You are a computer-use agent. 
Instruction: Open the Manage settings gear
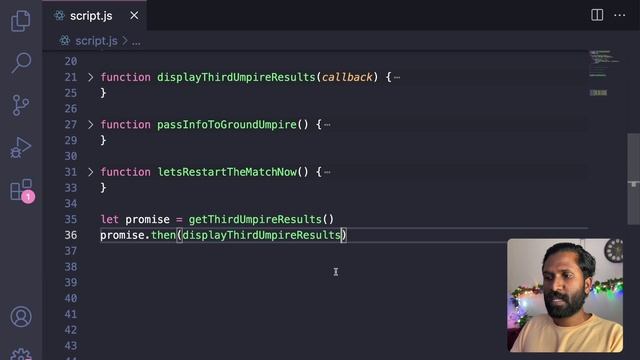coord(21,354)
